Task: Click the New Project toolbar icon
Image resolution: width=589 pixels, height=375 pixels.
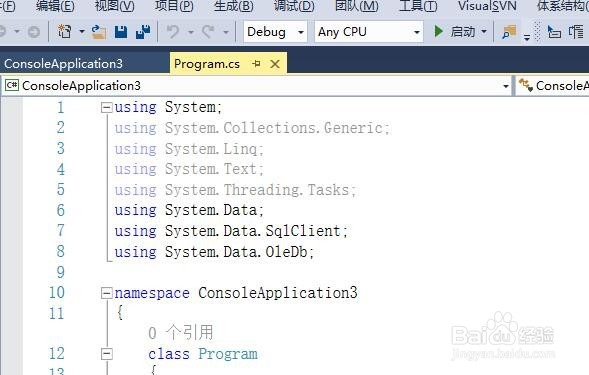Action: [x=64, y=32]
